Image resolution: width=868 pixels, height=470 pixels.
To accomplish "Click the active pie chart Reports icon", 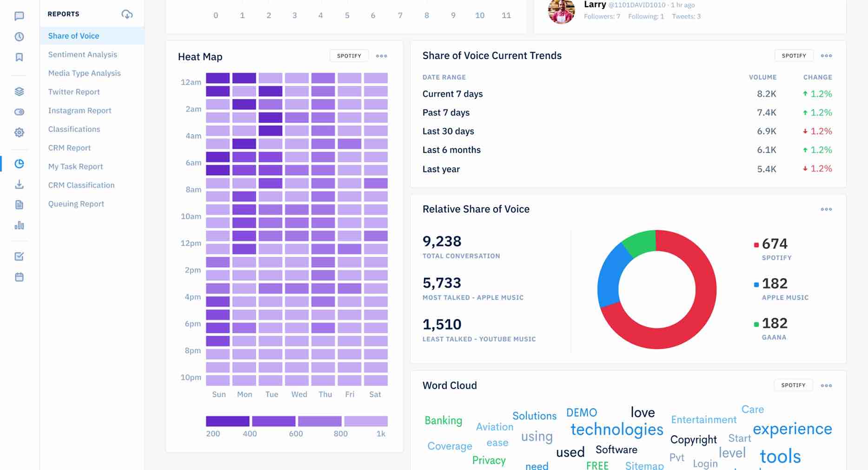I will [x=20, y=163].
